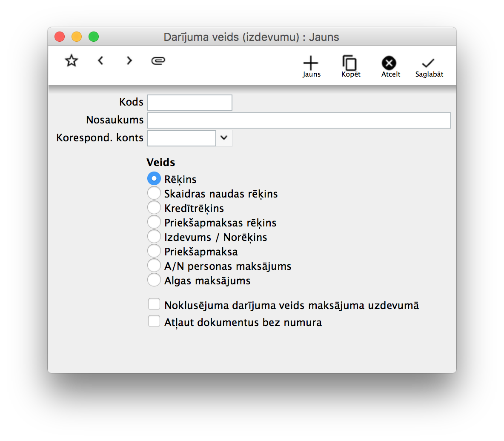504x441 pixels.
Task: Select the Algas maksājums type
Action: 154,280
